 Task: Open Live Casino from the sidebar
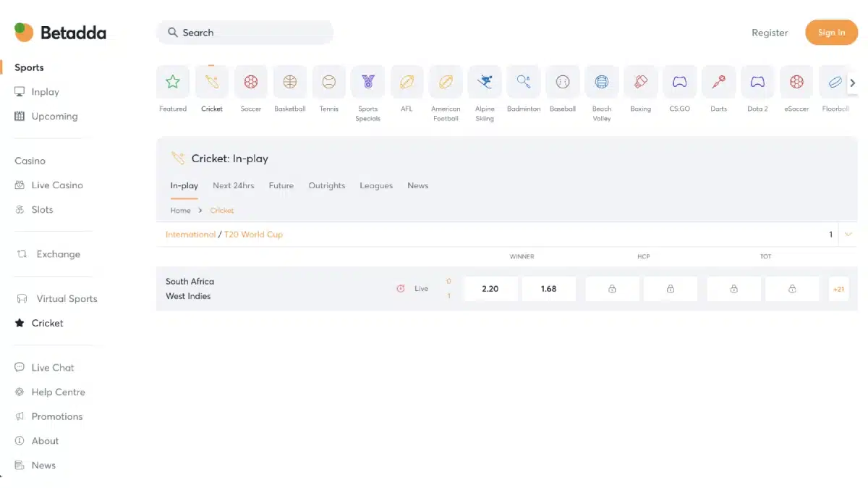[56, 185]
